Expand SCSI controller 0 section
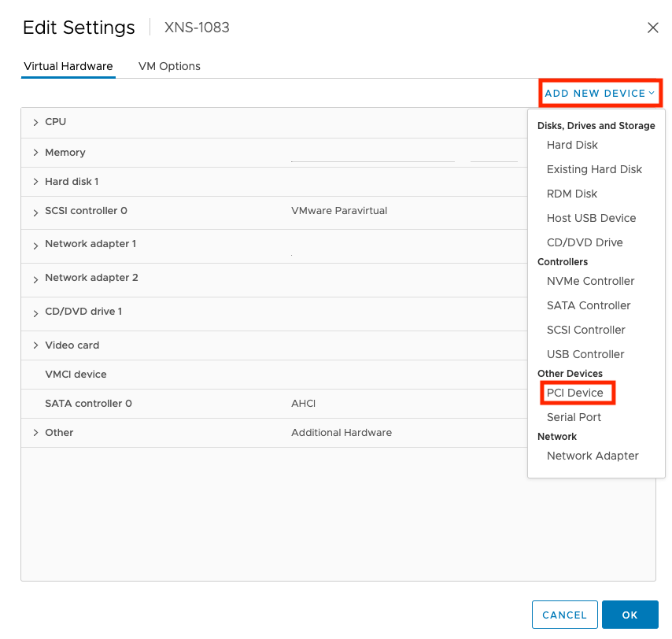The image size is (672, 639). pos(35,212)
